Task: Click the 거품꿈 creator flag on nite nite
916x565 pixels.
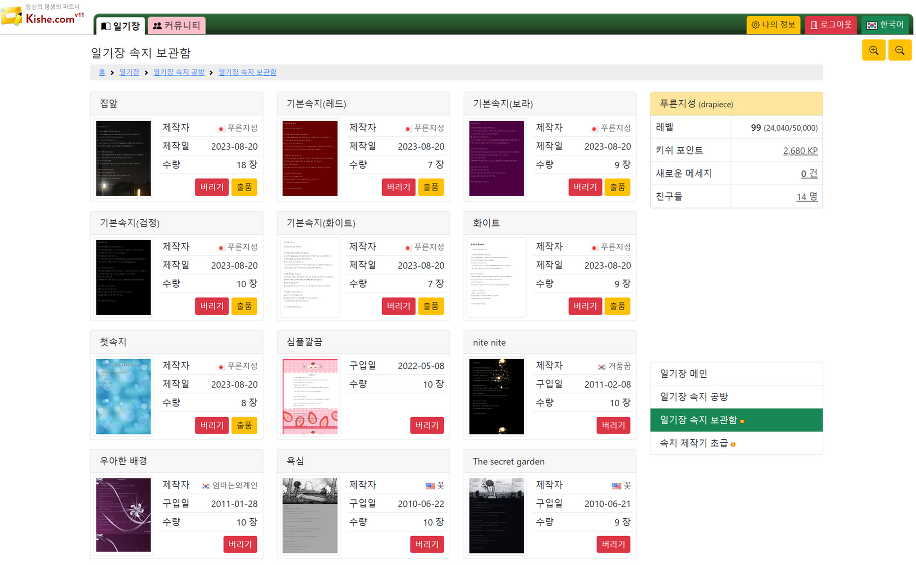Action: tap(601, 367)
